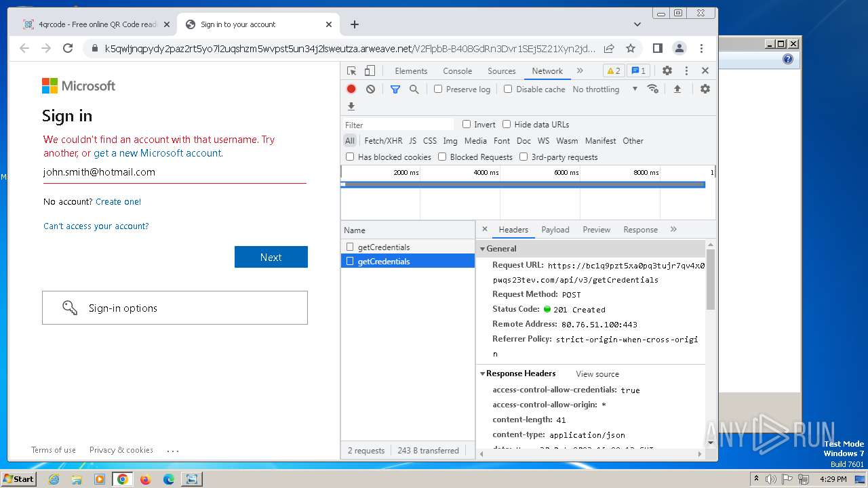
Task: Toggle Chrome side panel icon
Action: (657, 48)
